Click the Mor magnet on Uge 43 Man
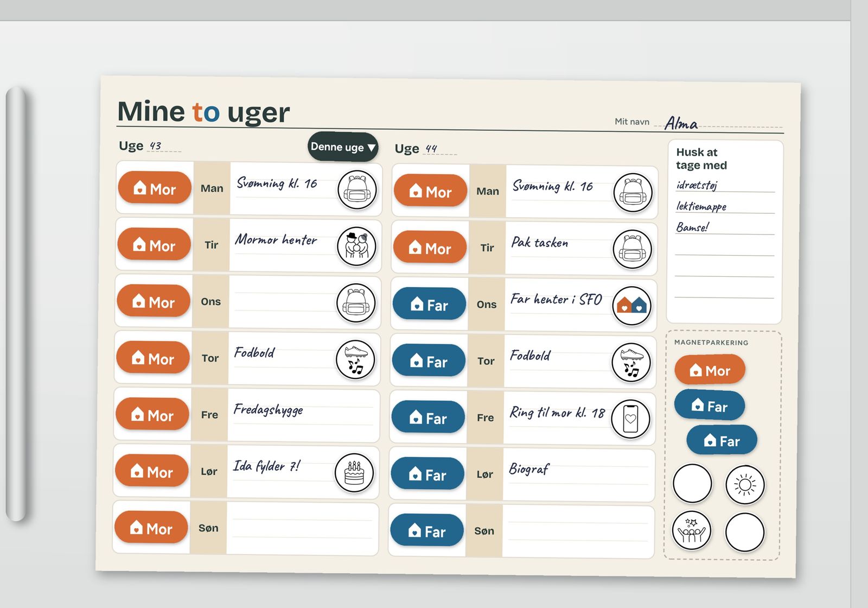The height and width of the screenshot is (608, 868). [x=155, y=188]
